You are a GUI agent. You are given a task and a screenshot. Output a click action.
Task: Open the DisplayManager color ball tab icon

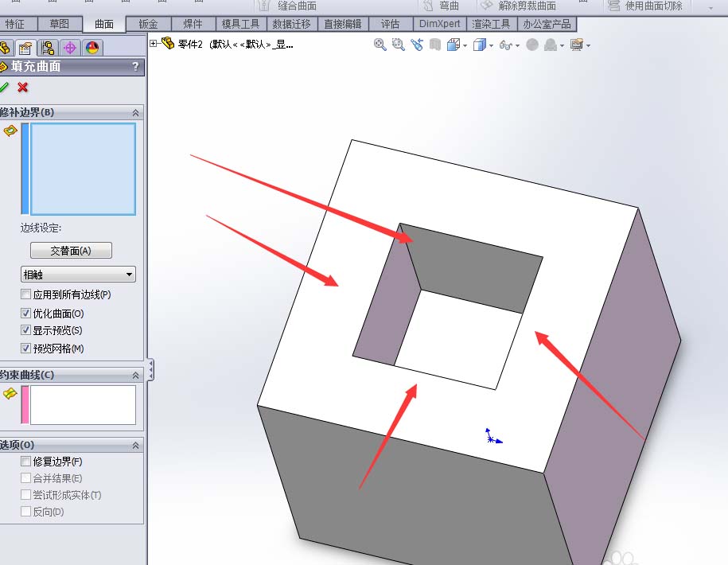[92, 48]
